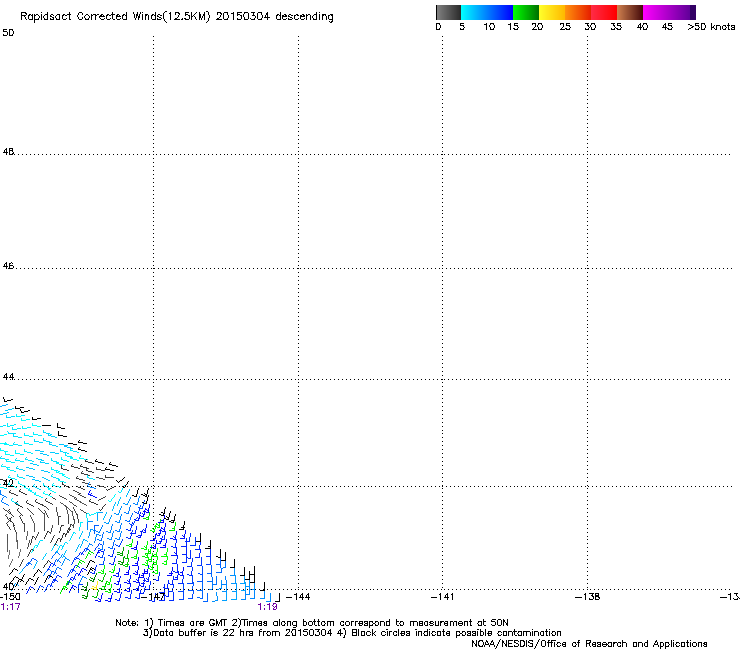
Task: Click the yellow 20-25 knots color segment
Action: tap(552, 12)
